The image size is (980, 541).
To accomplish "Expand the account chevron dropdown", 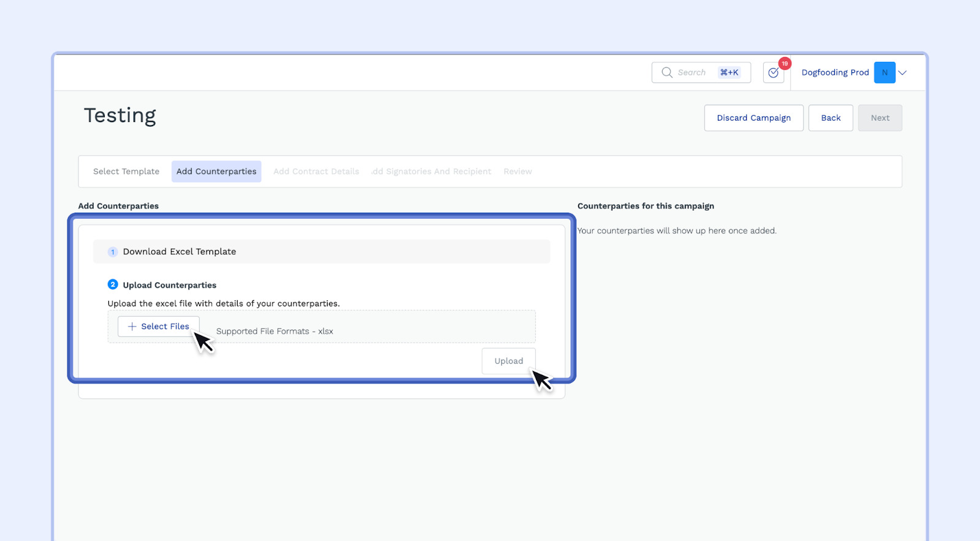I will 903,72.
